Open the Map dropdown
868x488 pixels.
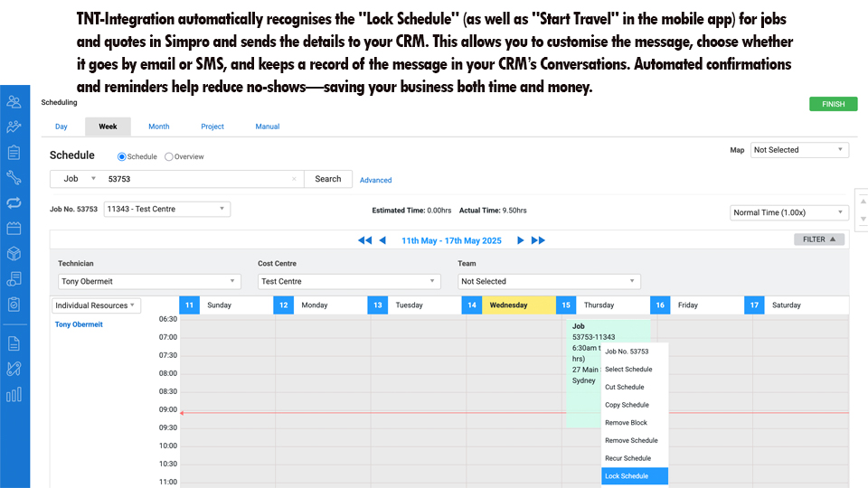(799, 150)
